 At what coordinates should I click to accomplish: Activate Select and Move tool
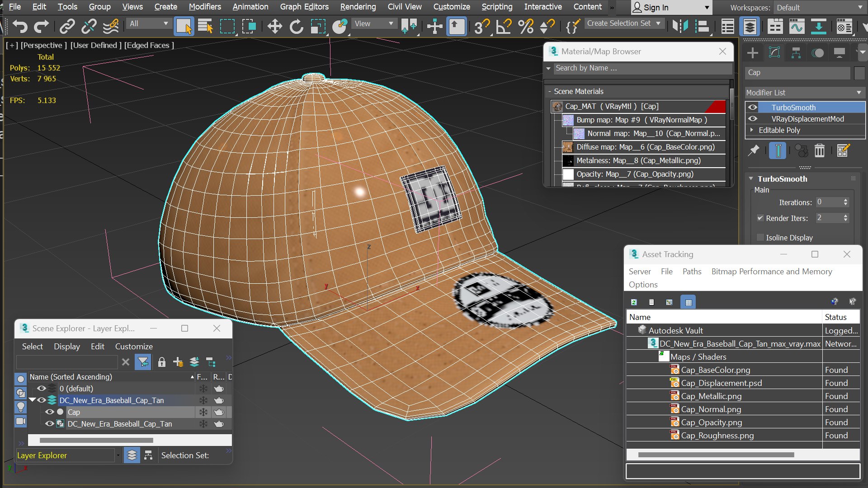pyautogui.click(x=274, y=26)
